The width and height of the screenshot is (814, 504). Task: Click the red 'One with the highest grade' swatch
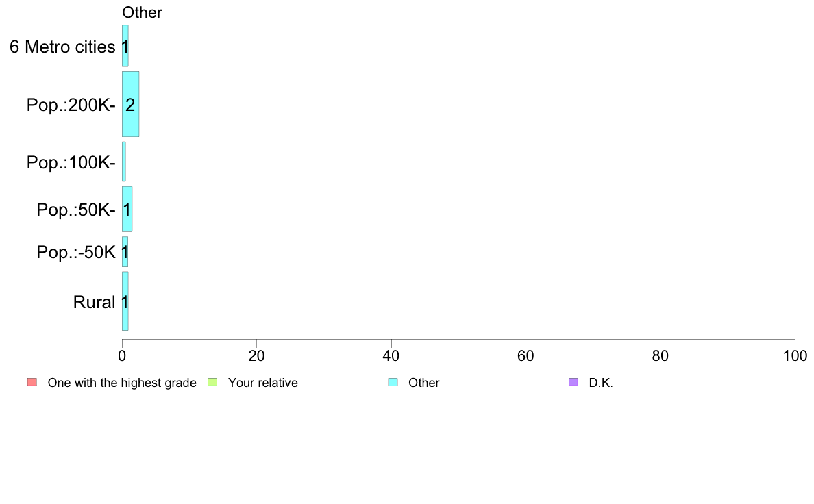pos(32,383)
